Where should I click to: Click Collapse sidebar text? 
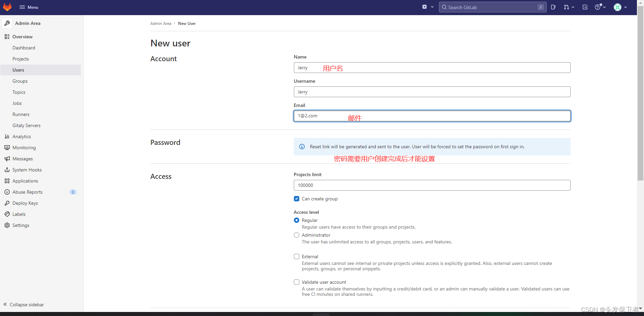pos(27,305)
